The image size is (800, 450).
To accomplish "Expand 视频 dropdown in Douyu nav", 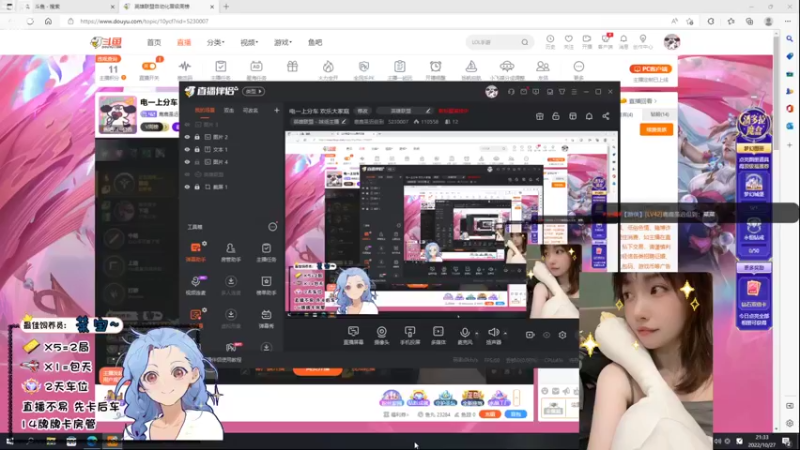I will point(249,42).
